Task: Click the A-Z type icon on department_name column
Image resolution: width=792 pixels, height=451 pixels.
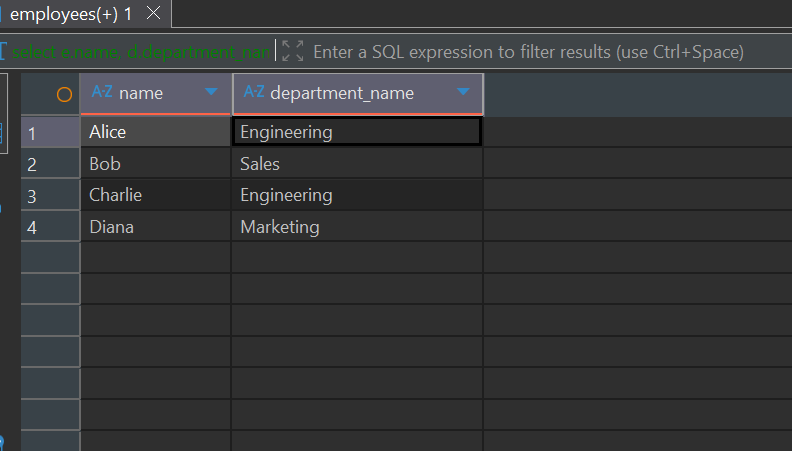Action: tap(254, 93)
